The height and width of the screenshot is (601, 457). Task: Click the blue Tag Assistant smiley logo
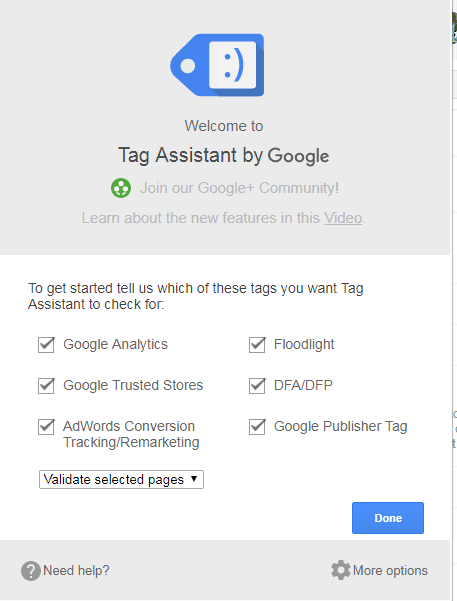[217, 65]
